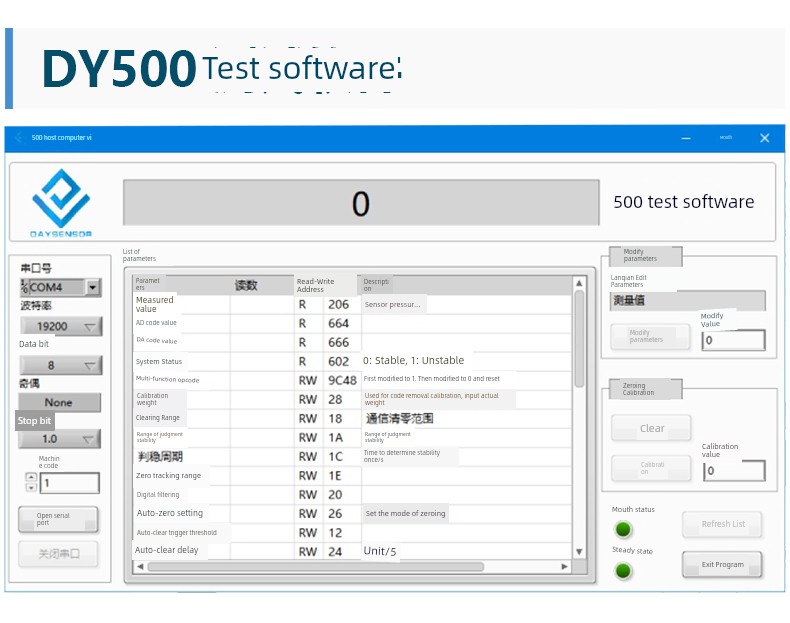
Task: Select the AD code value row
Action: pos(352,324)
